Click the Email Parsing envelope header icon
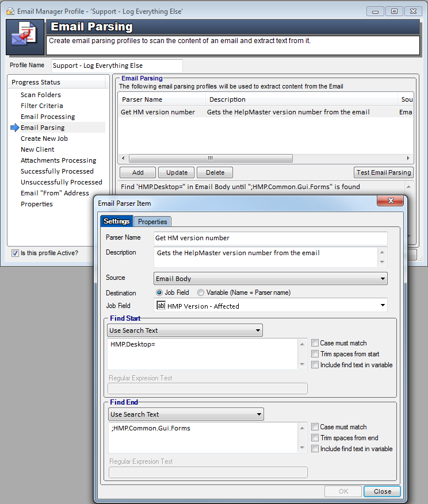Screen dimensions: 428x504 [x=25, y=37]
